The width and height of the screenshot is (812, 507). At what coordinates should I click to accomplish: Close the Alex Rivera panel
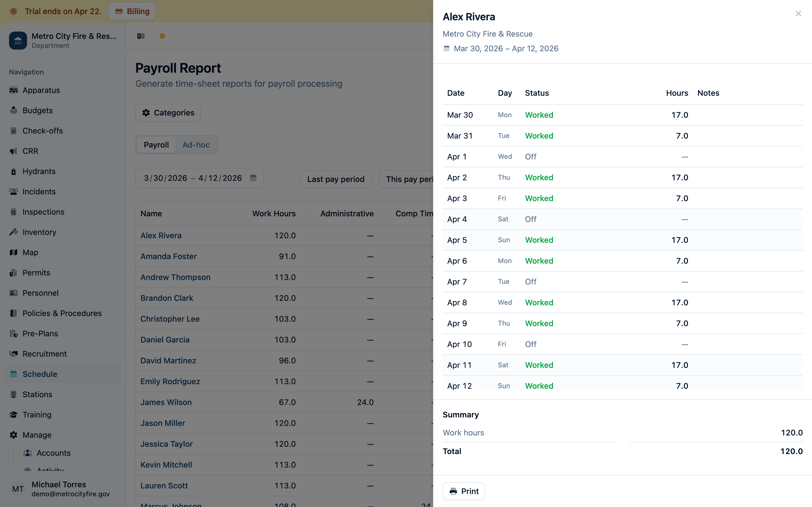tap(798, 14)
